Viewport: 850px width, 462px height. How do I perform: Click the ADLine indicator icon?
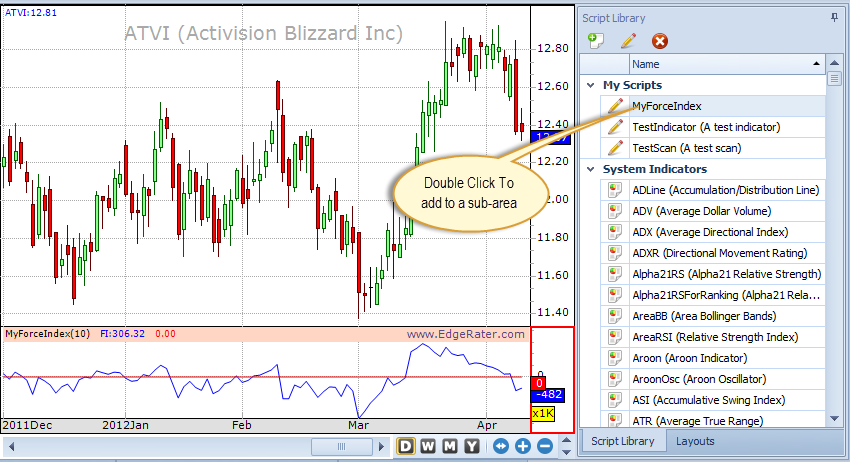coord(615,190)
